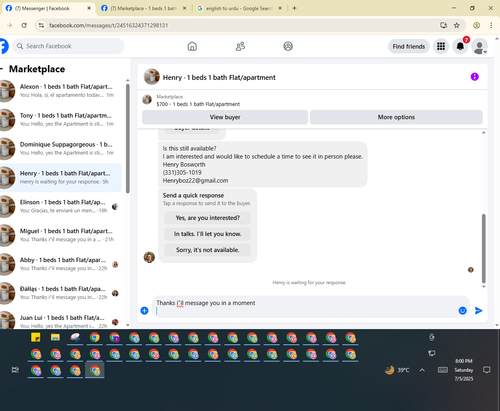Screen dimensions: 500x411
Task: Open Chrome profile icon
Action: [477, 25]
